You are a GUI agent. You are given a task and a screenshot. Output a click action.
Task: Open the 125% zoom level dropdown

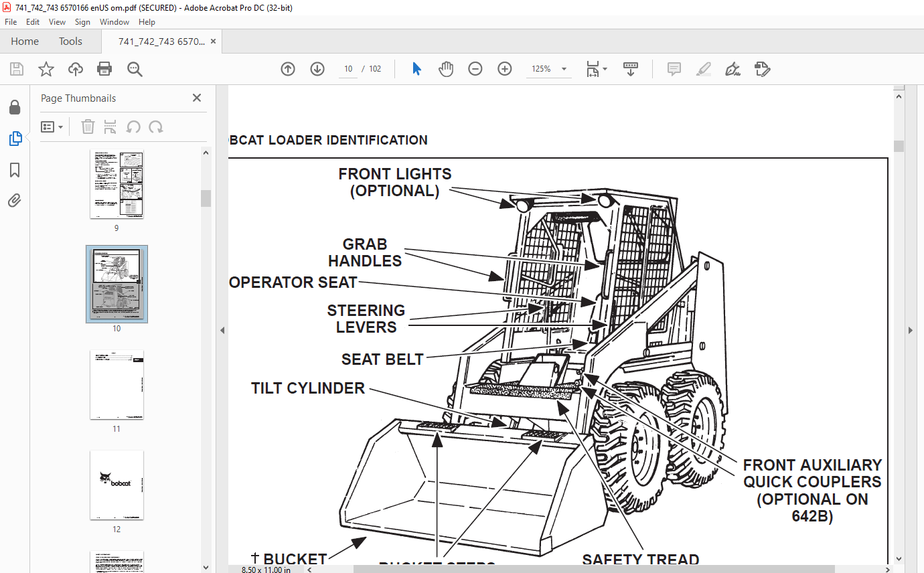click(x=564, y=69)
